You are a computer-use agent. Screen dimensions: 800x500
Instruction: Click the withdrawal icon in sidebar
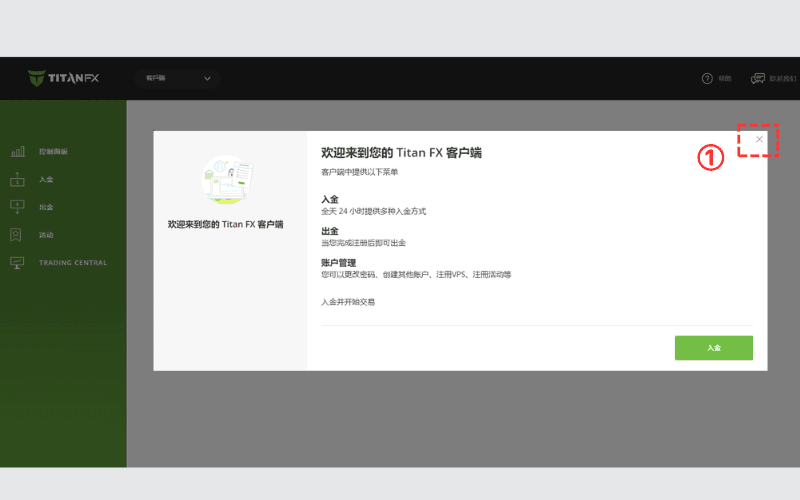click(x=17, y=207)
